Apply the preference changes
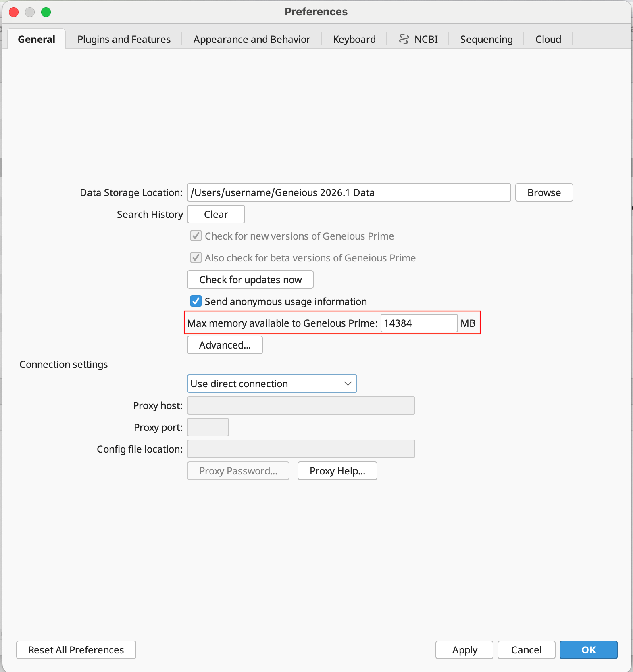Screen dimensions: 633x672 pyautogui.click(x=464, y=650)
